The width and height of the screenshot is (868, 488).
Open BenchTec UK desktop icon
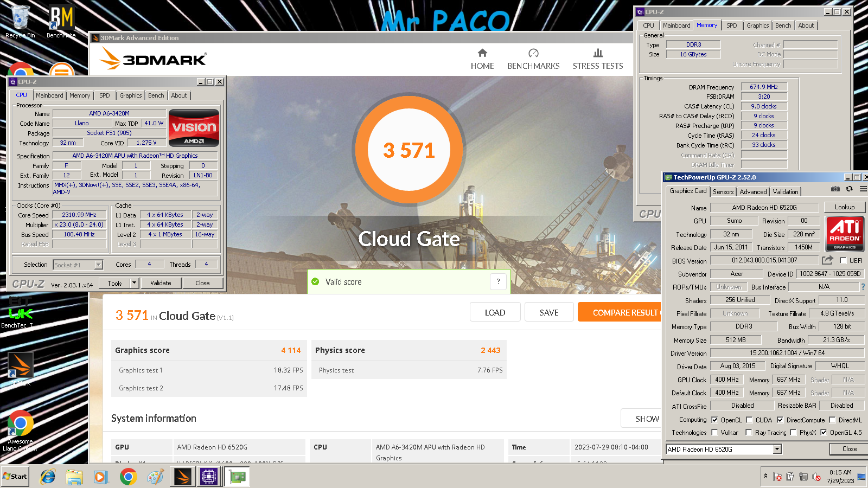(20, 312)
